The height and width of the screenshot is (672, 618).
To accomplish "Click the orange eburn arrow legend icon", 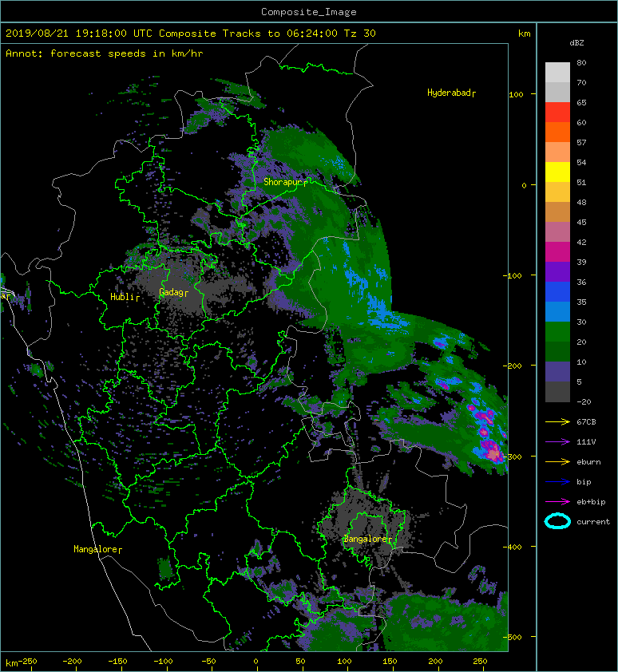I will pyautogui.click(x=557, y=461).
